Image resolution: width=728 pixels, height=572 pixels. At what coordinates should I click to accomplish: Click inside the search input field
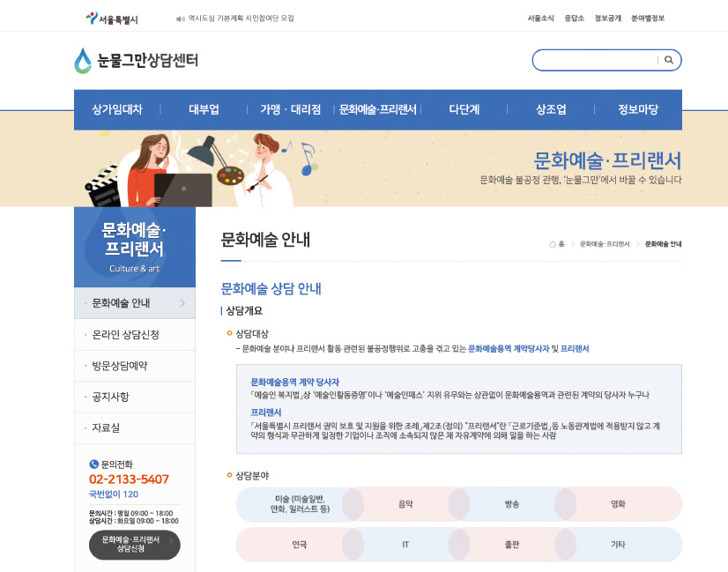595,60
